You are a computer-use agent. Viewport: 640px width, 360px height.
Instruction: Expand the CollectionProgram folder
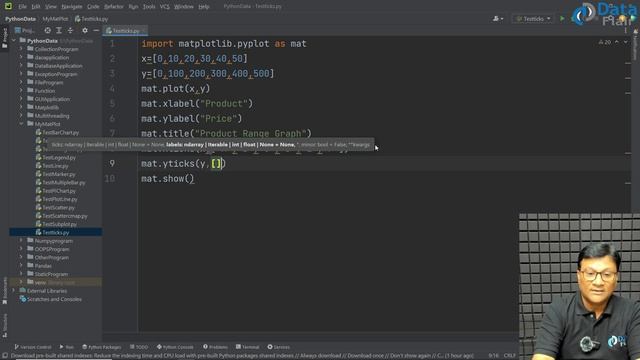(21, 49)
